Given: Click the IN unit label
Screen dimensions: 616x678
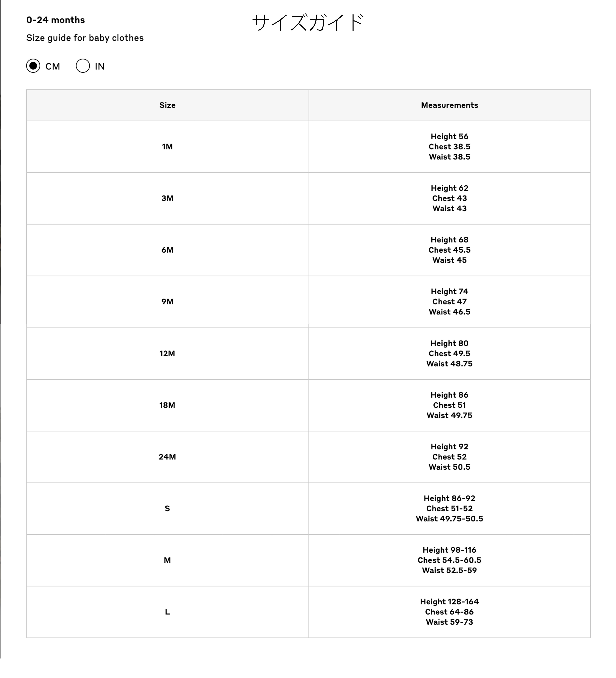Looking at the screenshot, I should click(x=99, y=67).
